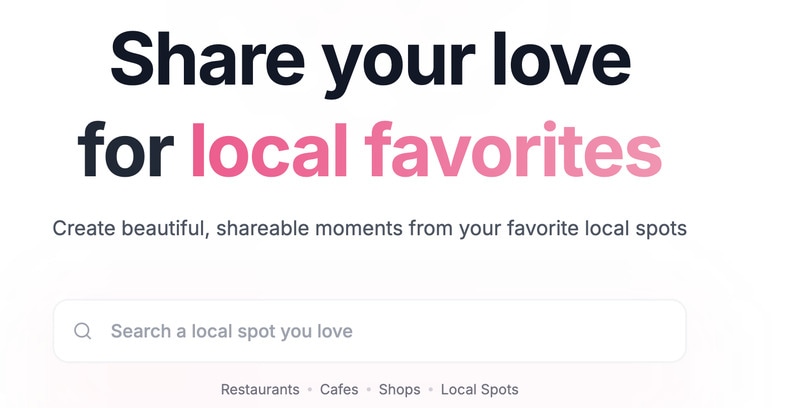Click the dot separator between Restaurants and Cafes
This screenshot has width=800, height=408.
309,390
